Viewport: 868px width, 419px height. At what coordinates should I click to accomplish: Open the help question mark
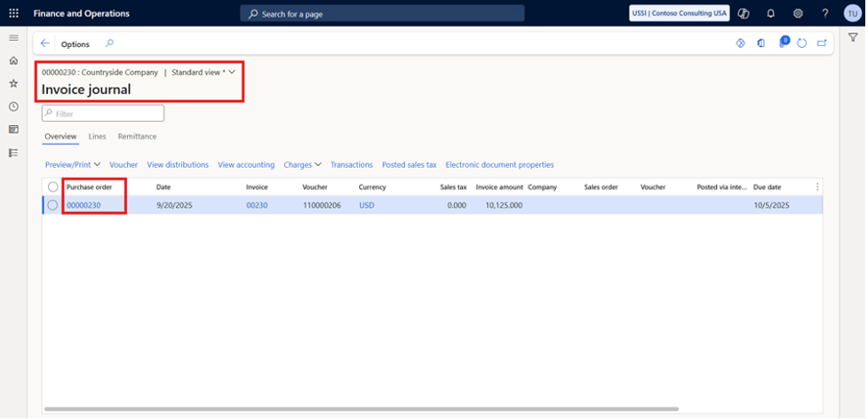(x=824, y=13)
